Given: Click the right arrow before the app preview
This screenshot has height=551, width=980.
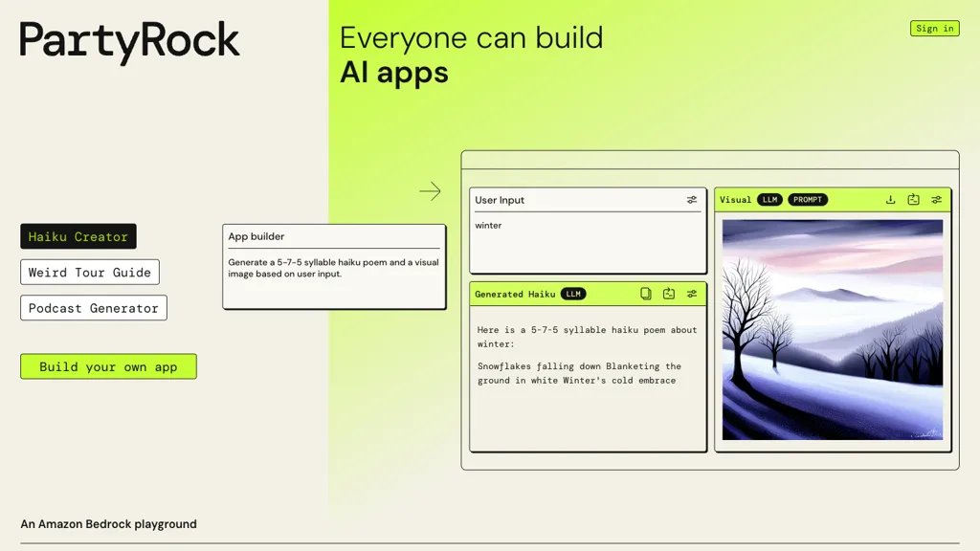Looking at the screenshot, I should point(430,191).
